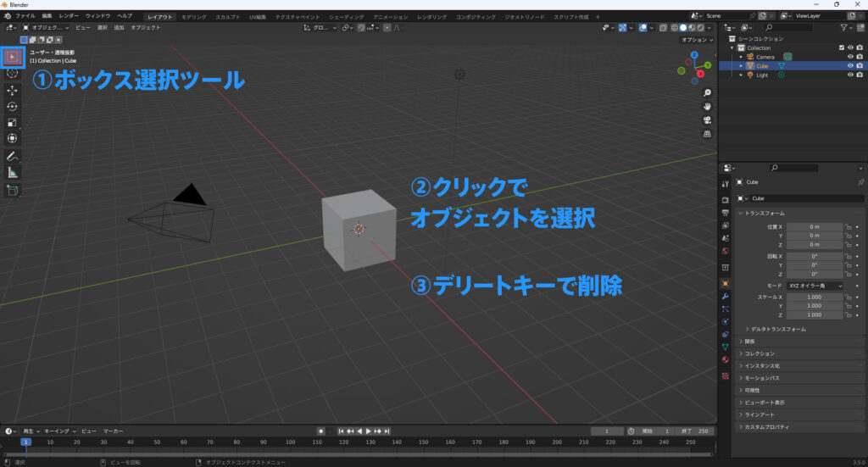Click the Z axis on navigation gizmo
The image size is (868, 467).
pos(694,55)
